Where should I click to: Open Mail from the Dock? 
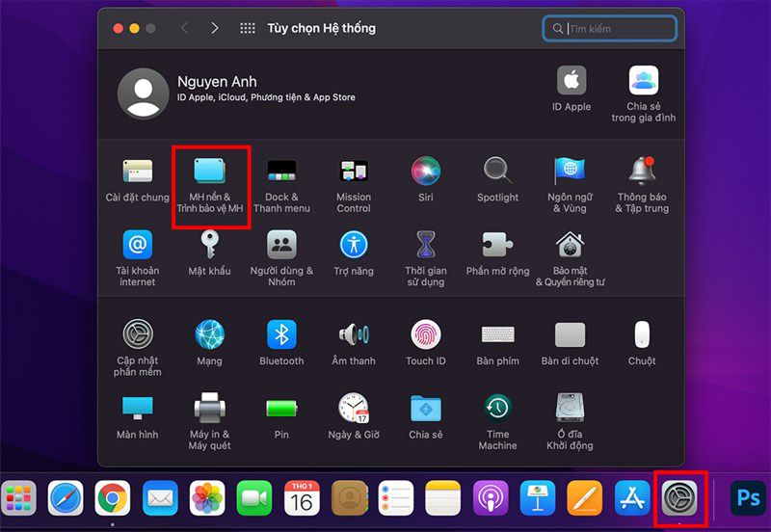pos(160,498)
